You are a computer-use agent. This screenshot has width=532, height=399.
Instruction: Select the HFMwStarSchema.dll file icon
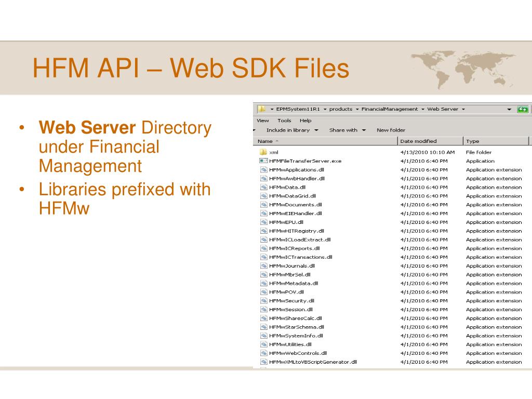[263, 327]
